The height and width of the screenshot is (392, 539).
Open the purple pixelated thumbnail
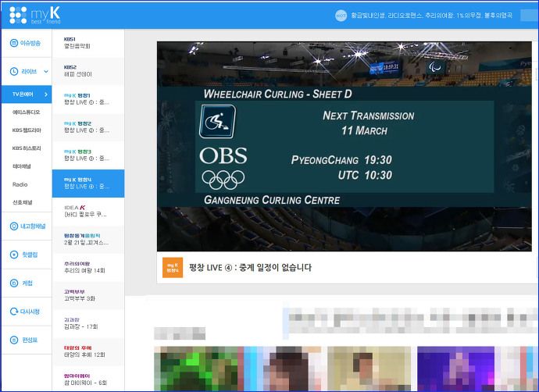pyautogui.click(x=455, y=369)
